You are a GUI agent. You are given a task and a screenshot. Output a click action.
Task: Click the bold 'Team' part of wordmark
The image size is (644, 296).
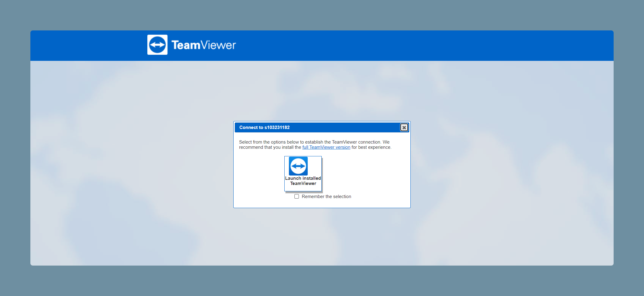click(186, 45)
